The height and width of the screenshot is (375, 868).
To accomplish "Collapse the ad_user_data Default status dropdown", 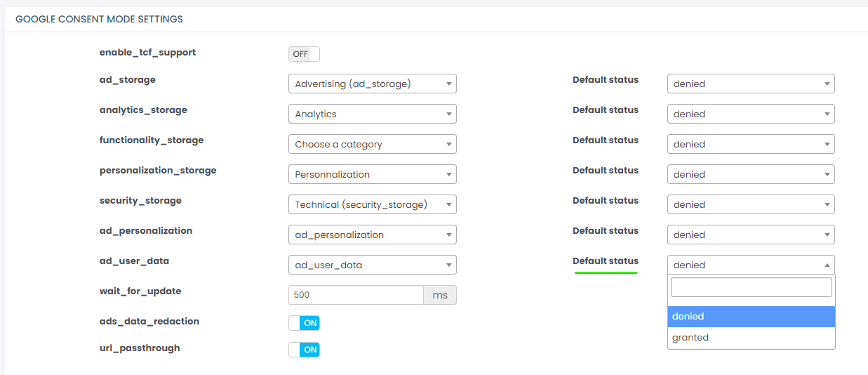I will click(x=751, y=265).
